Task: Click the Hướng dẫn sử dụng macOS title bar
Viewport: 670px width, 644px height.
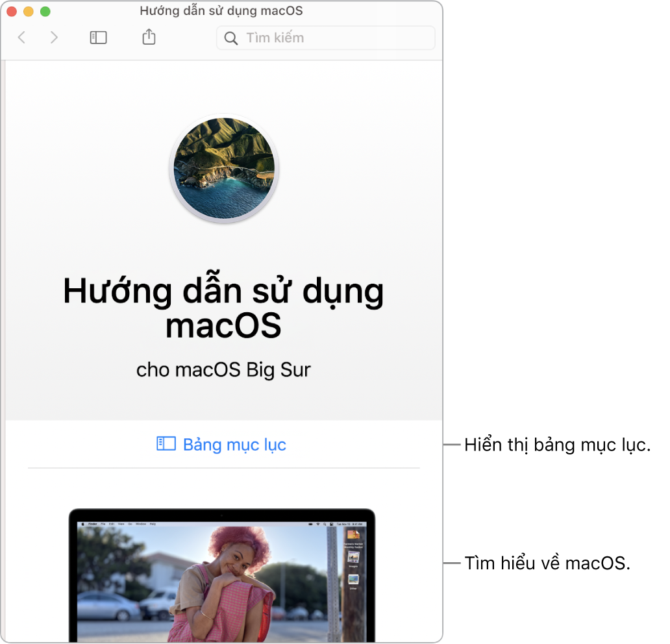Action: 223,11
